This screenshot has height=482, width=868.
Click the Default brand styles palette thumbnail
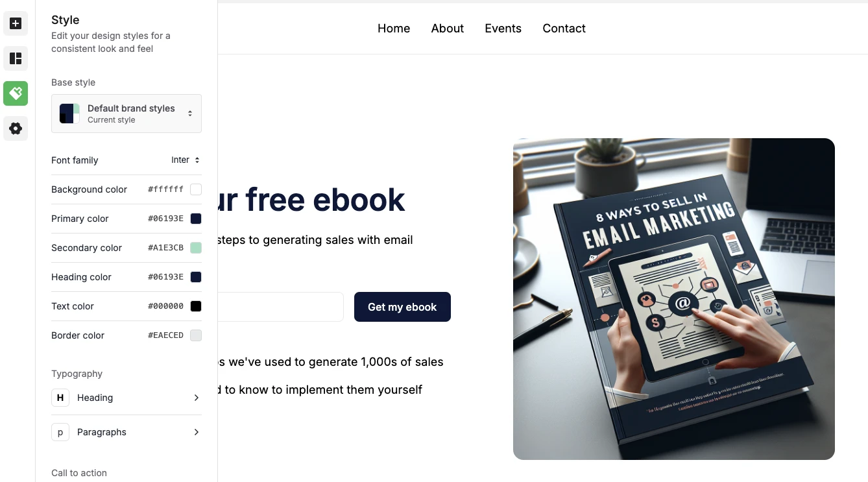click(x=69, y=114)
